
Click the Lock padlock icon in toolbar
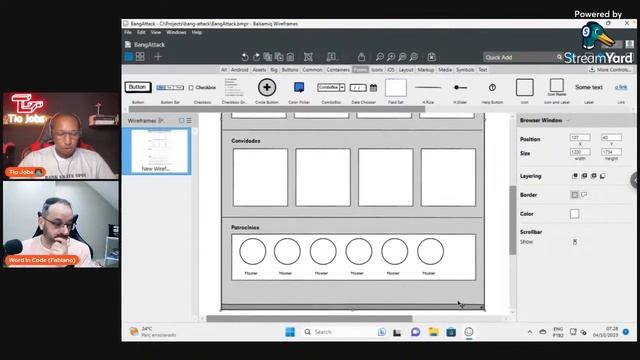click(361, 57)
